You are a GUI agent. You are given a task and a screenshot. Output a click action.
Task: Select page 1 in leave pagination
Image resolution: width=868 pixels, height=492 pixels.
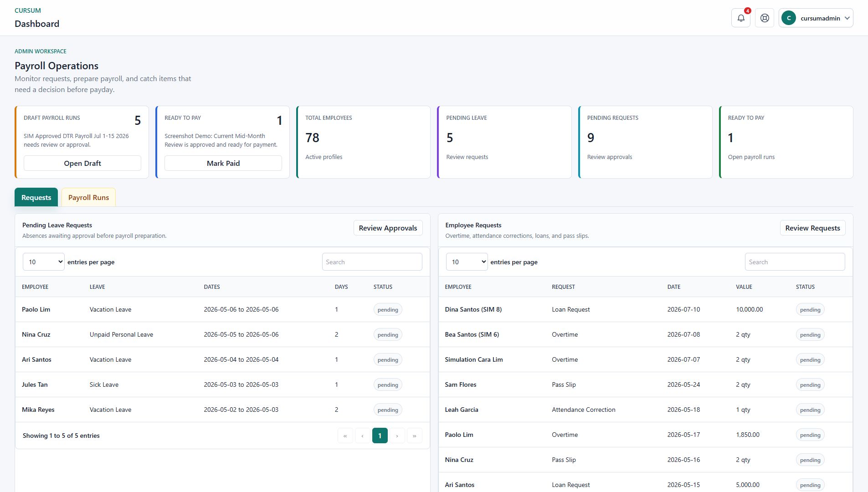(380, 436)
